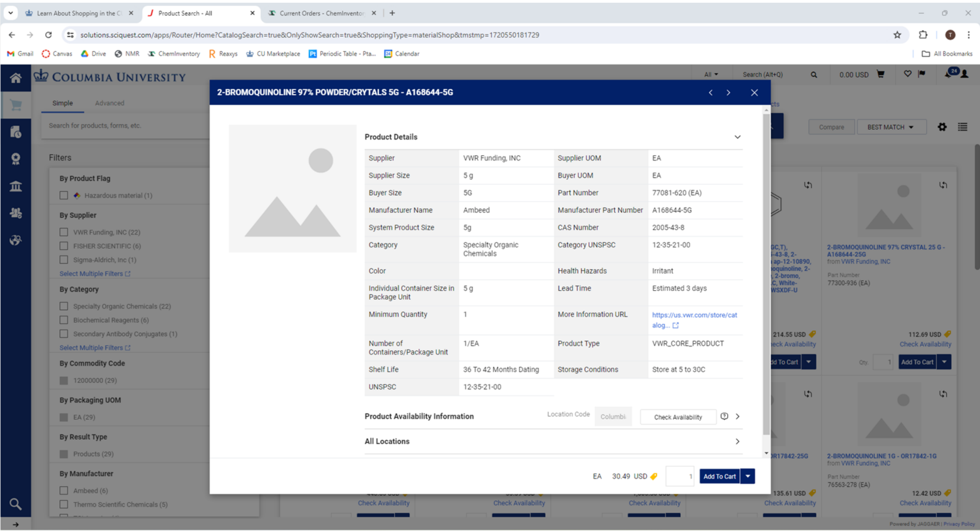Screen dimensions: 980x531
Task: Go to next product using right arrow
Action: (728, 93)
